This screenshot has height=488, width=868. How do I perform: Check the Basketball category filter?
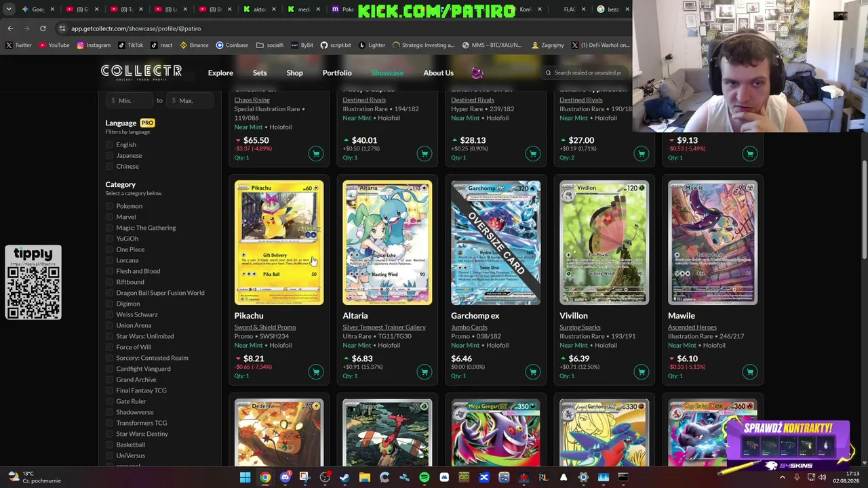tap(110, 445)
